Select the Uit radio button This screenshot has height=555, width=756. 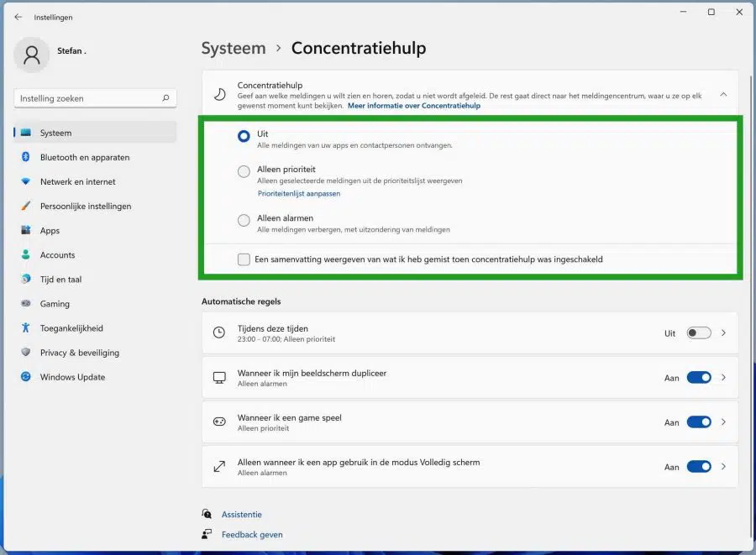[244, 136]
